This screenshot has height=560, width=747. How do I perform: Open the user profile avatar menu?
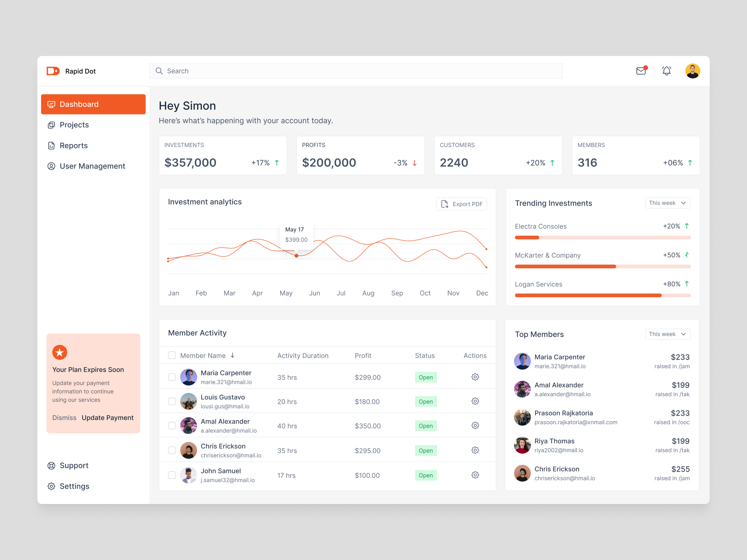(x=692, y=71)
